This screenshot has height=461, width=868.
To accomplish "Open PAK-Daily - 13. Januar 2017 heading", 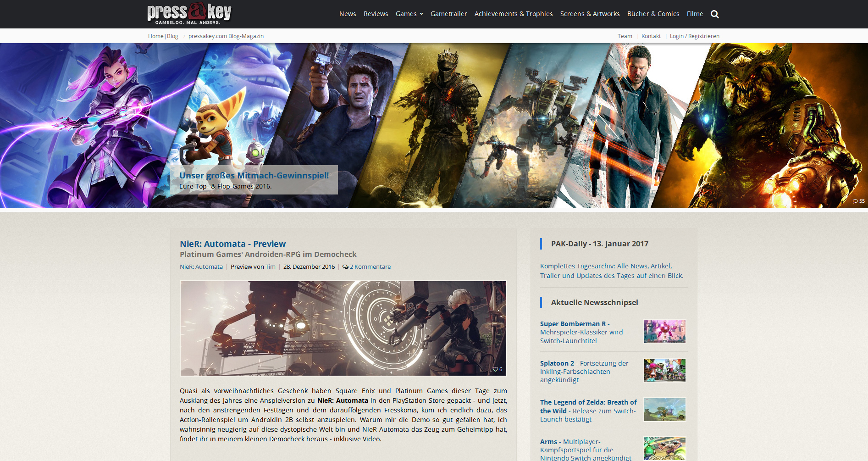I will click(x=599, y=244).
